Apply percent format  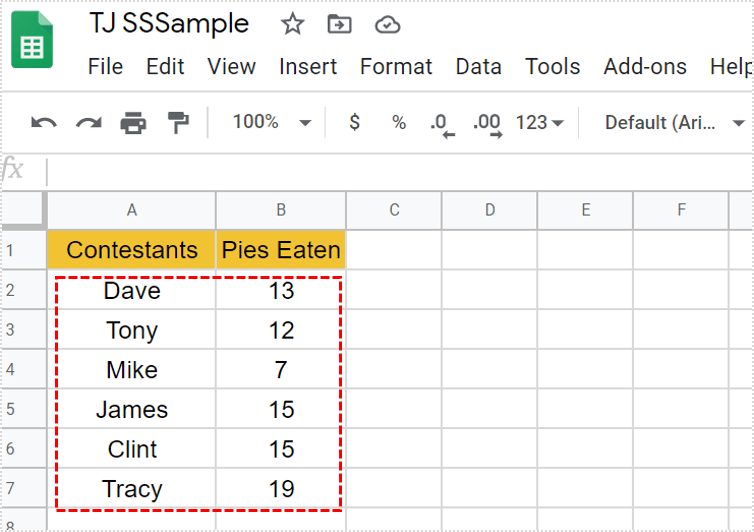(x=399, y=123)
